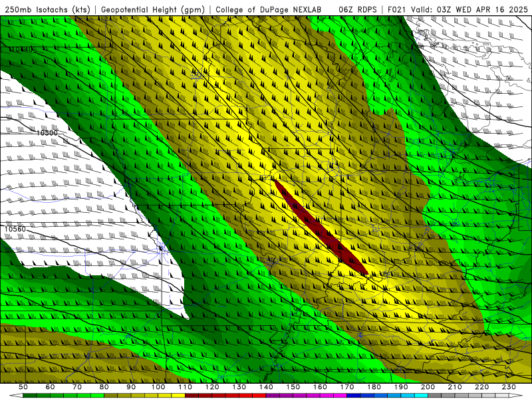Click the 10560 height contour label
Viewport: 532px width, 399px height.
pyautogui.click(x=15, y=229)
